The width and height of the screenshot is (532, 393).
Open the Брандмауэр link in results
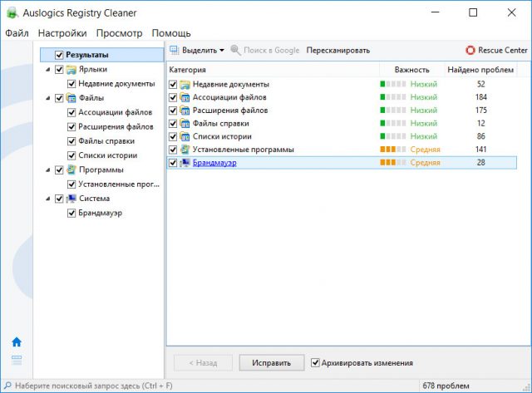pyautogui.click(x=214, y=163)
